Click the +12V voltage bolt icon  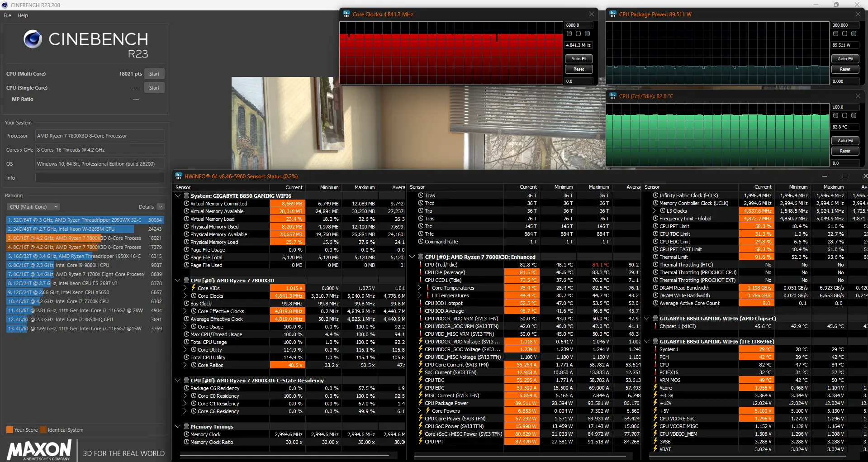click(655, 403)
